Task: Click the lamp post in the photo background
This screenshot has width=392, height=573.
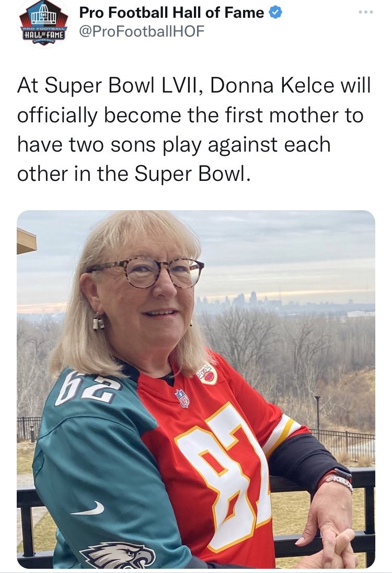Action: (x=317, y=412)
